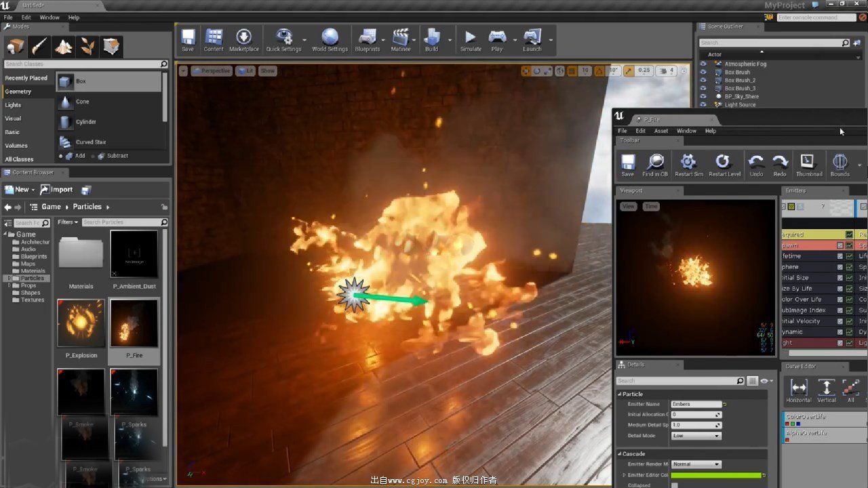Screen dimensions: 868x488
Task: Open World Settings
Action: click(330, 40)
